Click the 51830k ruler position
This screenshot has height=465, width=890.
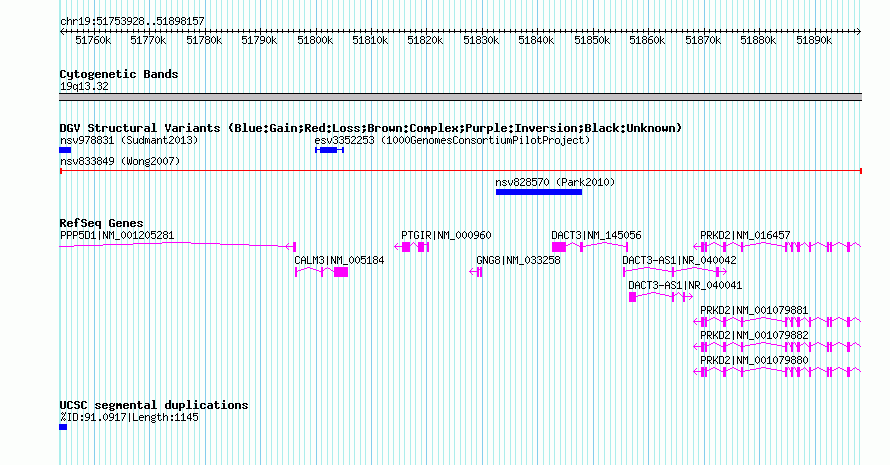click(x=481, y=40)
